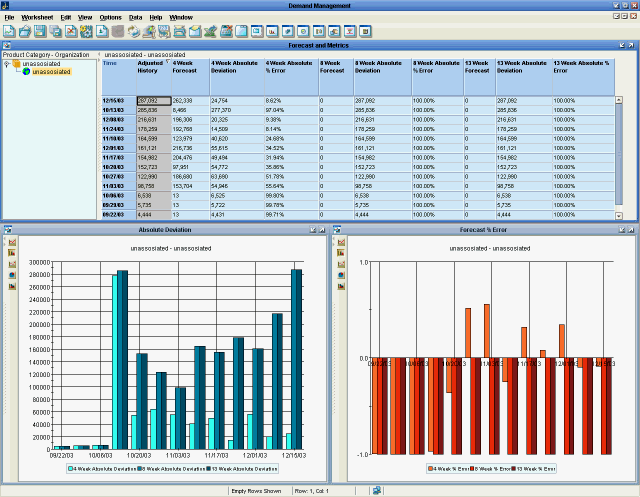Open the Help menu
640x497 pixels.
pyautogui.click(x=156, y=18)
